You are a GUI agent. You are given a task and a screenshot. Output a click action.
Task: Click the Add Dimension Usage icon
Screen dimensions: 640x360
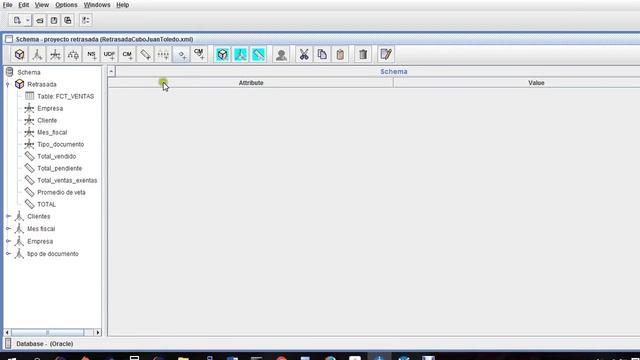(55, 54)
